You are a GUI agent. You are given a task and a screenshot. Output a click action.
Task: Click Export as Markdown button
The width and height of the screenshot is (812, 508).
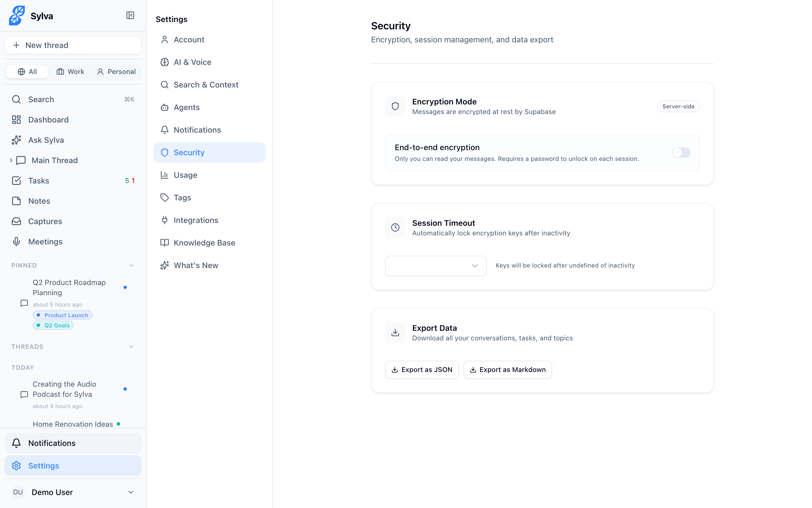(x=507, y=370)
